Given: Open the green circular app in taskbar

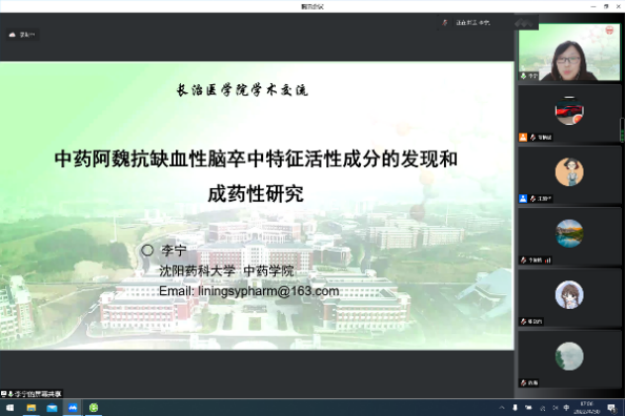Looking at the screenshot, I should pos(94,408).
